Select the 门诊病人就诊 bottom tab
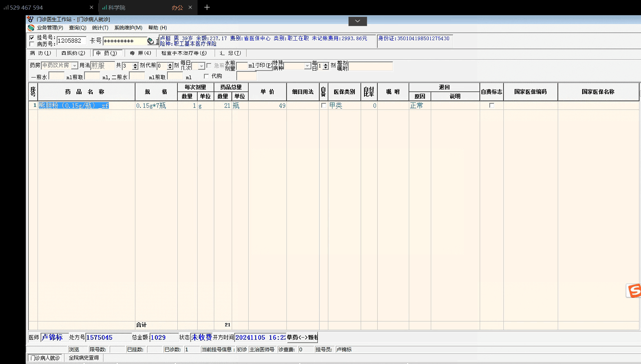641x364 pixels. click(x=45, y=358)
